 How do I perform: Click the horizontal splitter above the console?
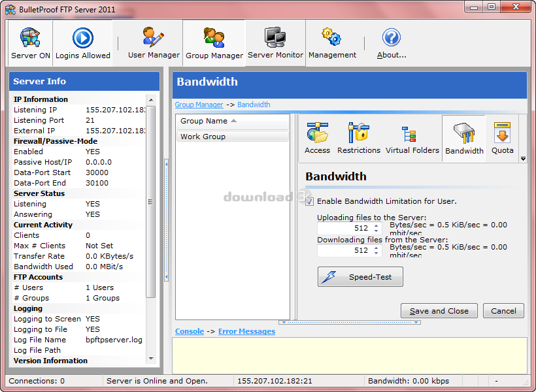coord(349,322)
